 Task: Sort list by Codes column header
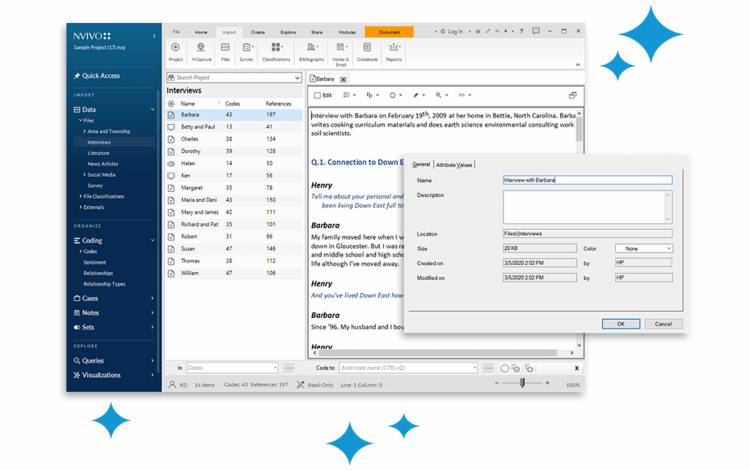pyautogui.click(x=232, y=104)
